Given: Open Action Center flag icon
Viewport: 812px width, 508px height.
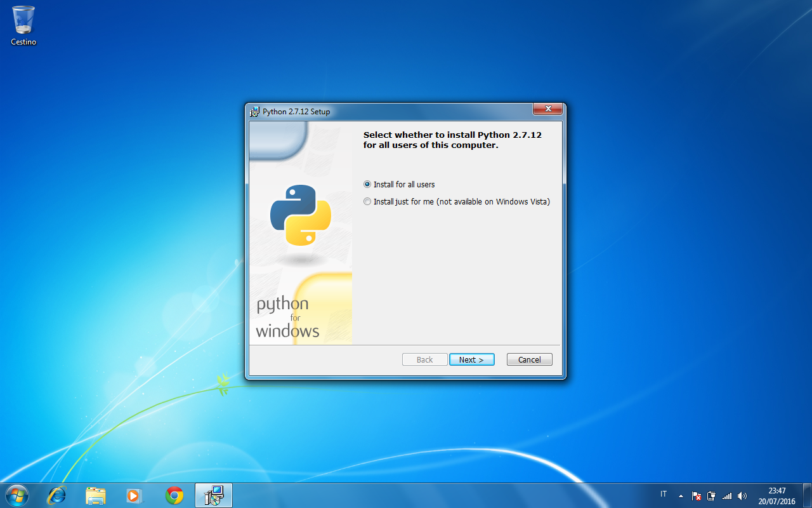Looking at the screenshot, I should click(696, 496).
